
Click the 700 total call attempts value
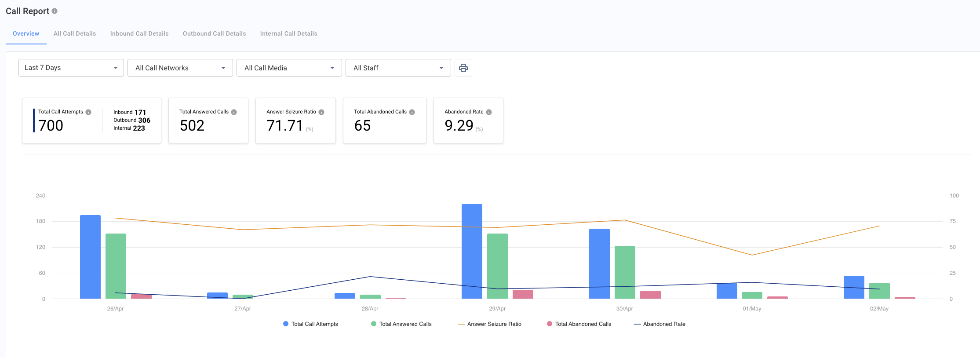point(51,126)
